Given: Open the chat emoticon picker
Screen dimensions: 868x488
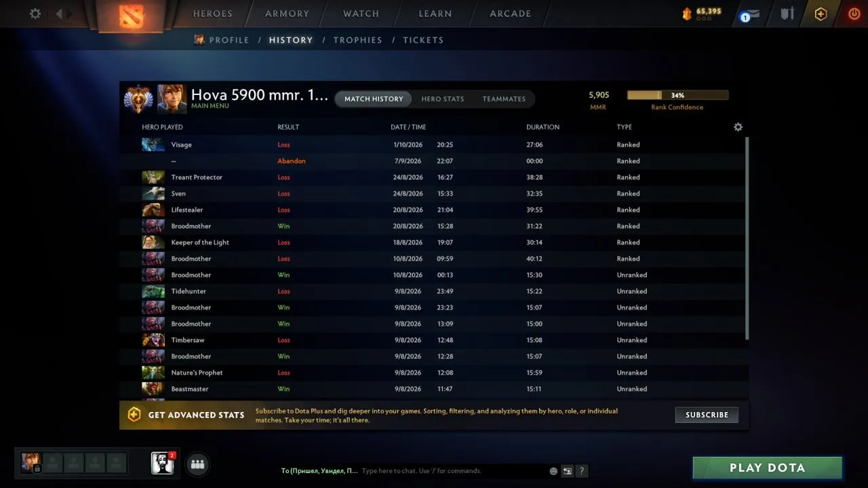Looking at the screenshot, I should [553, 471].
